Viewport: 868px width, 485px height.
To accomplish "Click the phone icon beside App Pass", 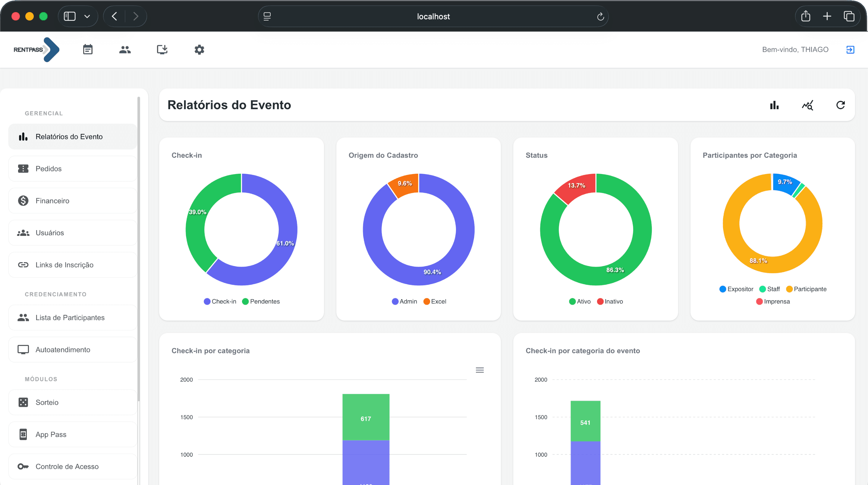I will [23, 434].
